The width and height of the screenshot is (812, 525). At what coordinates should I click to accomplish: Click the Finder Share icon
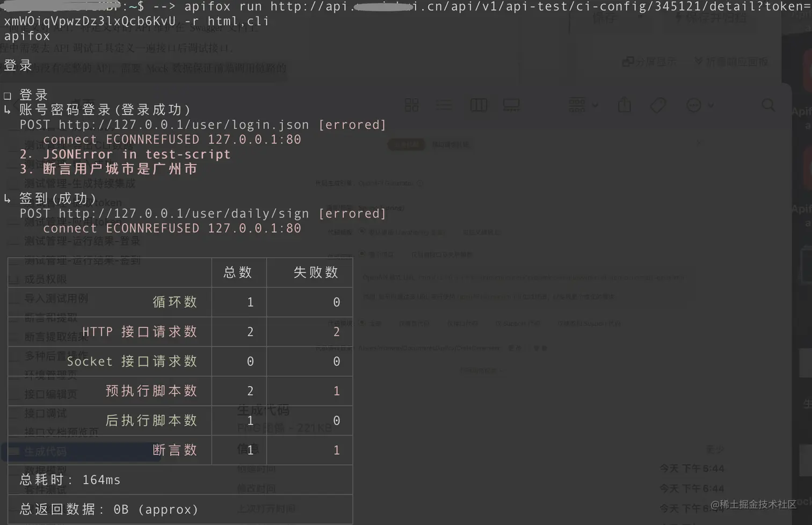coord(625,105)
